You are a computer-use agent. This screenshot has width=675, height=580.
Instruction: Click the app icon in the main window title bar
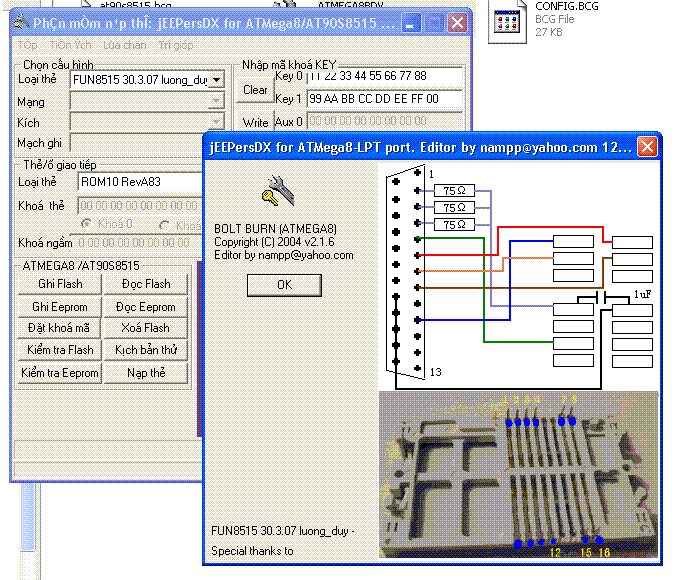tap(22, 22)
